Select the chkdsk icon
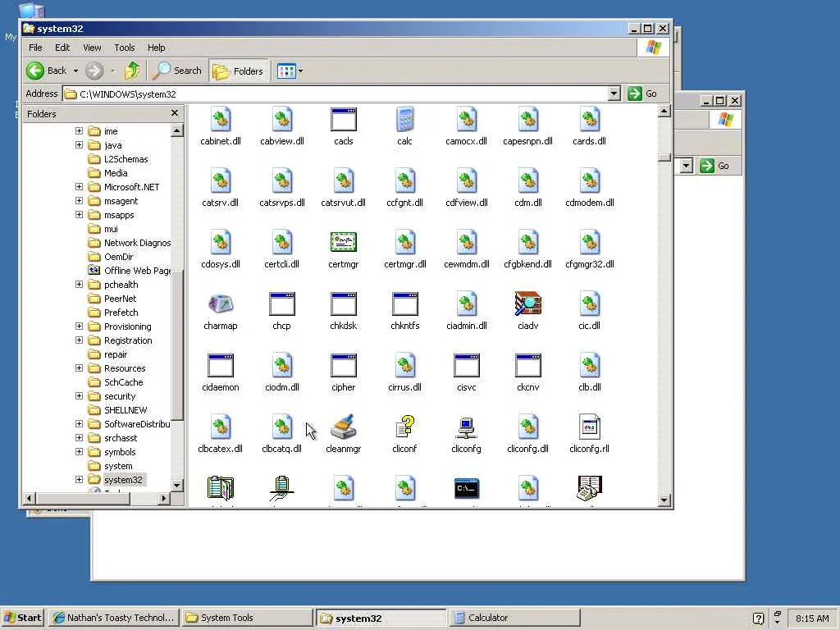 point(344,304)
